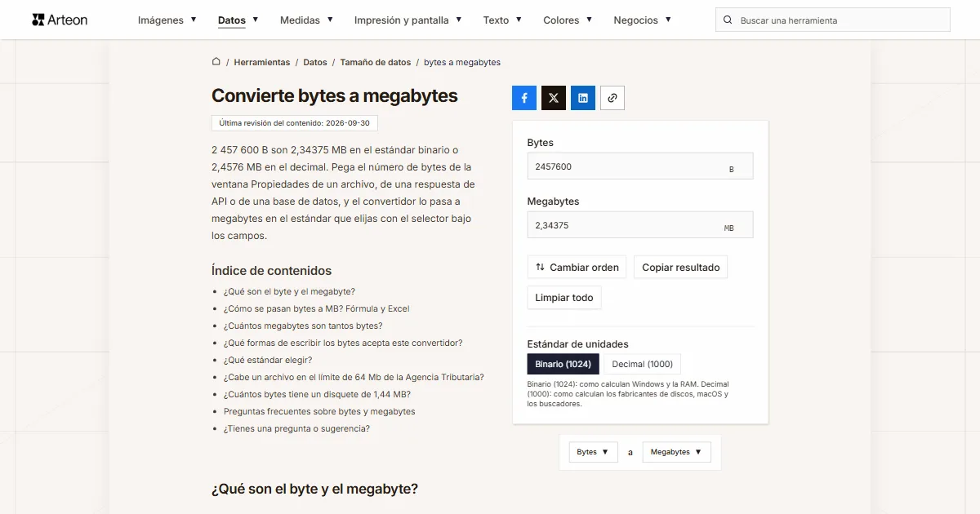Click the 'bytes a megabytes' breadcrumb text
This screenshot has height=514, width=980.
coord(462,62)
